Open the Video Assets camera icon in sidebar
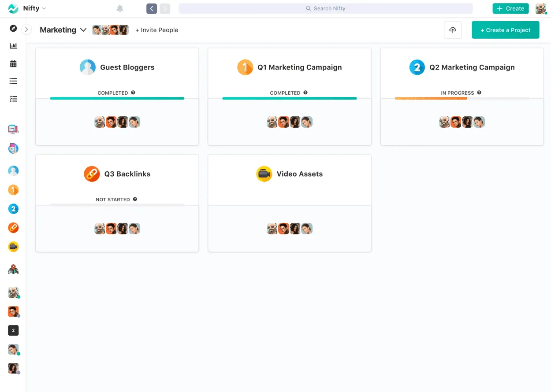551x392 pixels. click(13, 247)
